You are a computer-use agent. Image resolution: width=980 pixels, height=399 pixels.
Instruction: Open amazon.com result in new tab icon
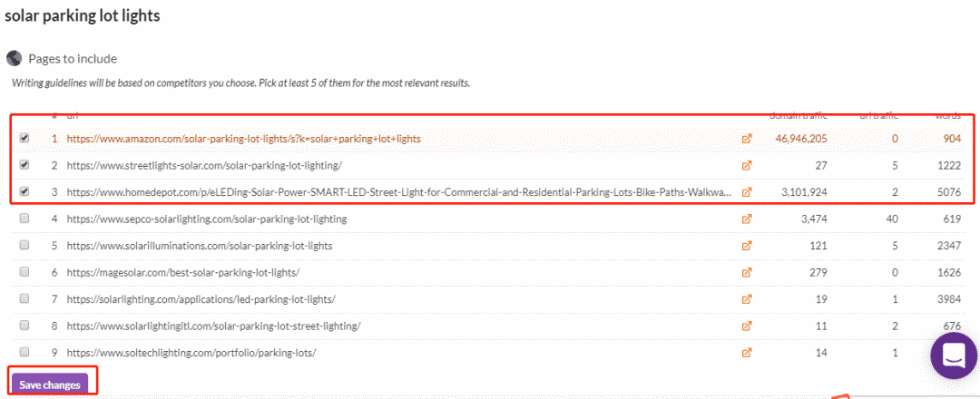pyautogui.click(x=746, y=139)
